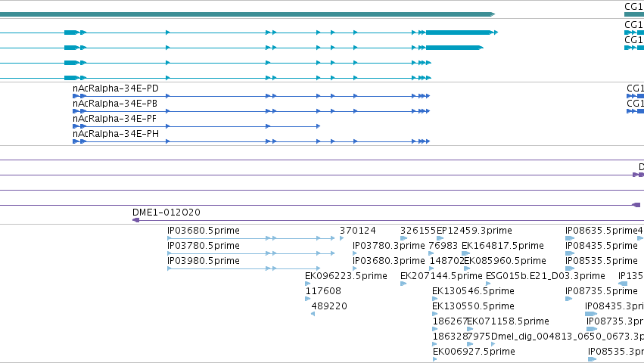Select the IP08635.5prime label

[x=602, y=231]
